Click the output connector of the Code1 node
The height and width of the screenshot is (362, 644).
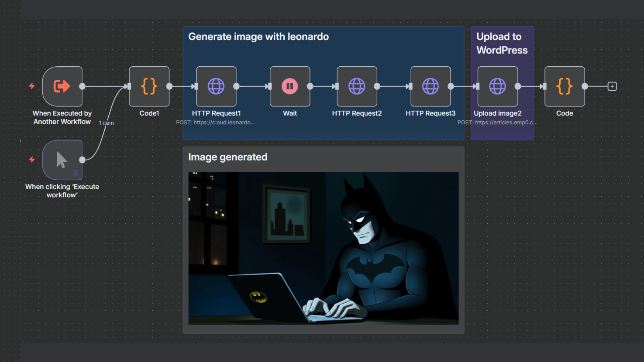[x=169, y=86]
